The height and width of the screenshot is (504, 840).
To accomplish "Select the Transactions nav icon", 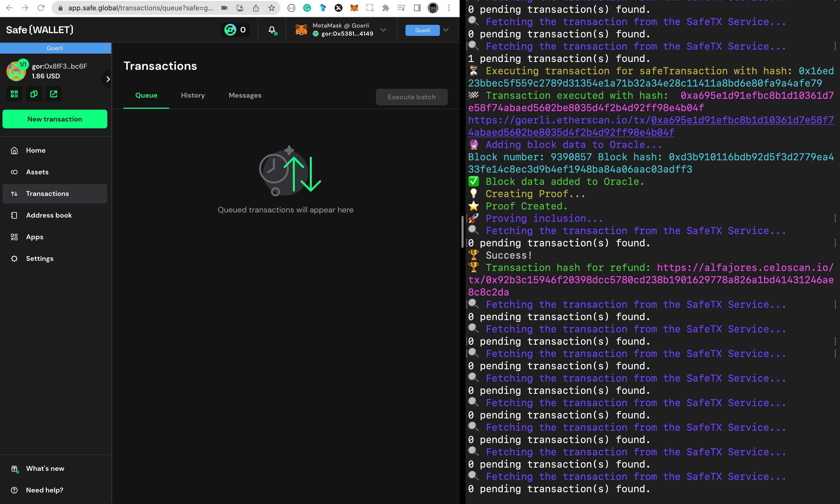I will (15, 193).
